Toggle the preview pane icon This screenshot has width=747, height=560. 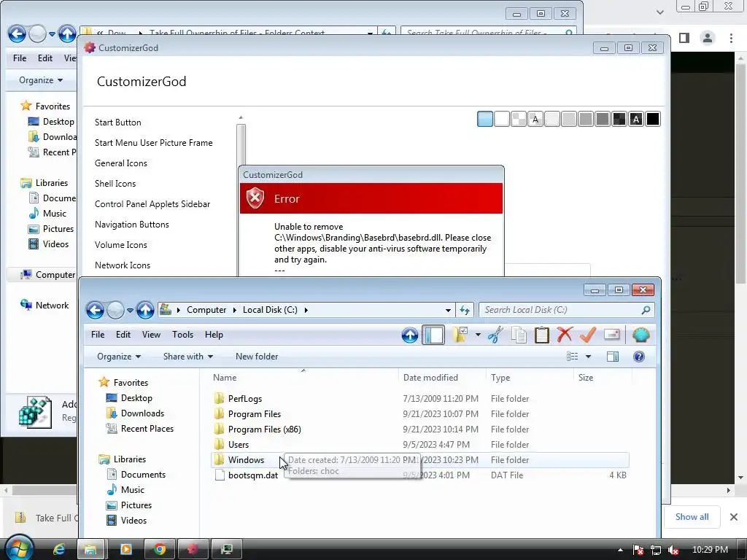point(613,356)
